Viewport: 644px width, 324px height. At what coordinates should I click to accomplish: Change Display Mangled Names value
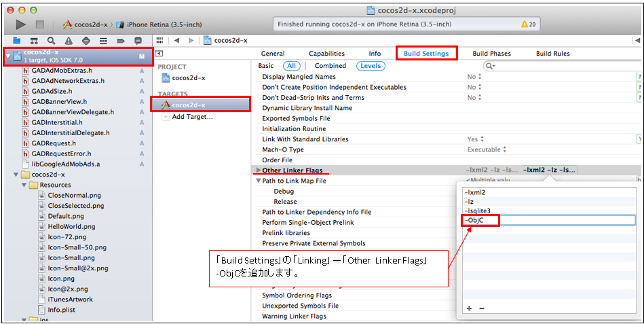click(474, 77)
